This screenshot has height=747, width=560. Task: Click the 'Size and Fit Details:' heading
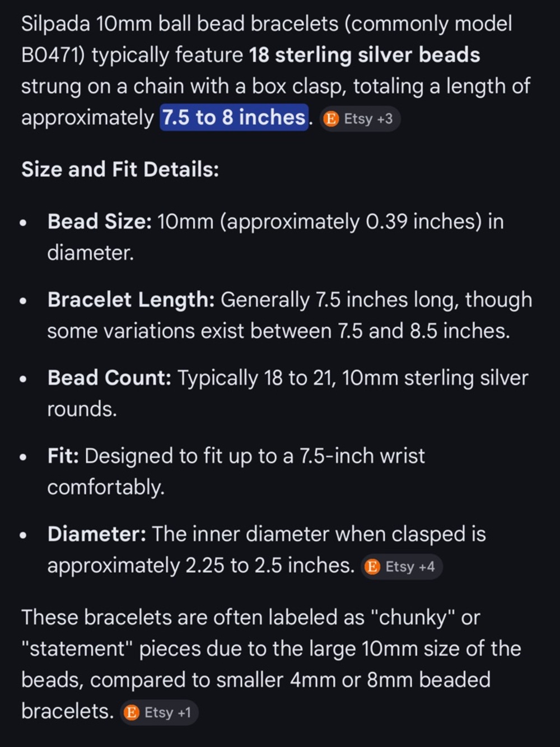pos(120,169)
